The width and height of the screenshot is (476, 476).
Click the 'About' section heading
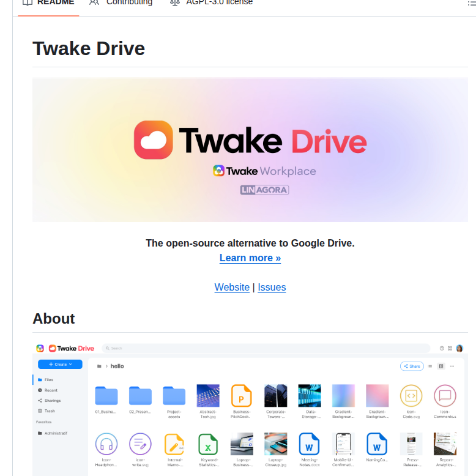(x=54, y=318)
